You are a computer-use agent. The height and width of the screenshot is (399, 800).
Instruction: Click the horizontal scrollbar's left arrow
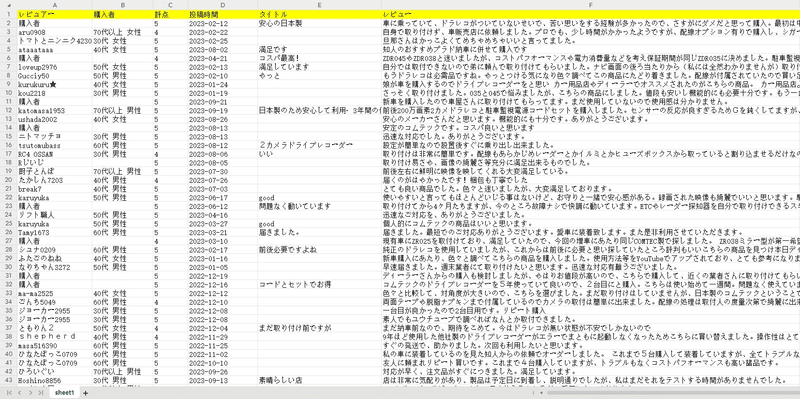pyautogui.click(x=542, y=393)
